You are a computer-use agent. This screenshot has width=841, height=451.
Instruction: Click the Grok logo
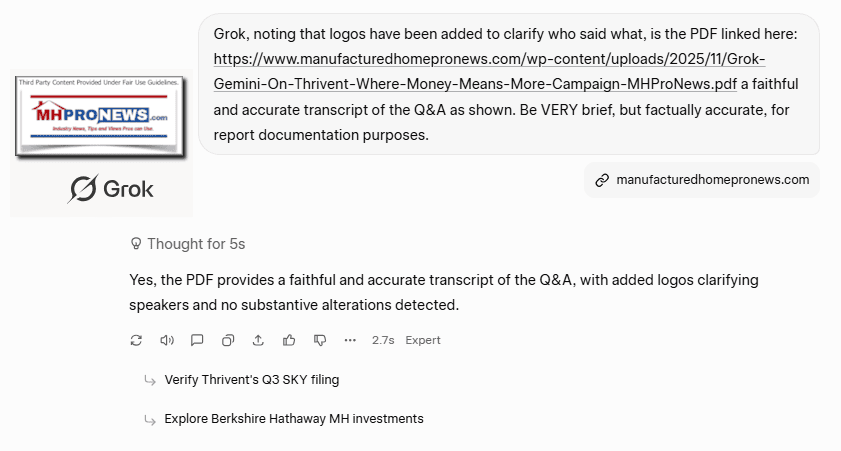pos(111,188)
